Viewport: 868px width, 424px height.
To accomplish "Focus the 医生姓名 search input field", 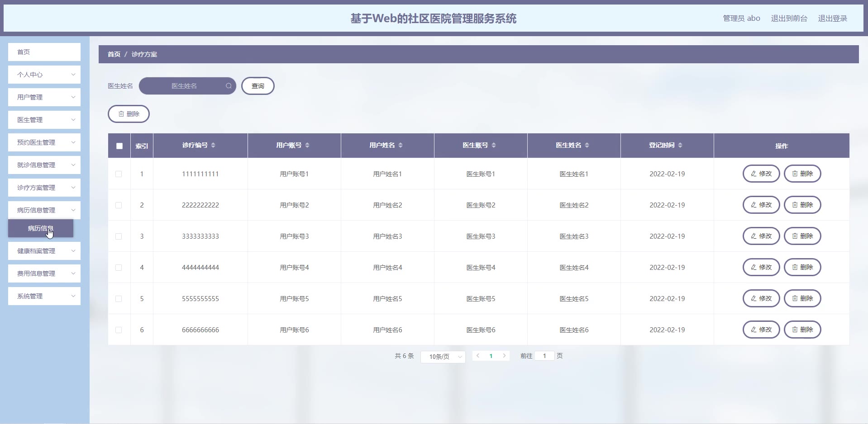I will (x=187, y=86).
